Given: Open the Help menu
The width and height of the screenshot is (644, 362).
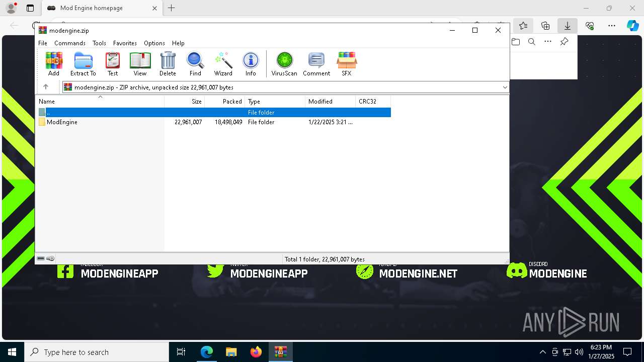Looking at the screenshot, I should click(x=178, y=43).
